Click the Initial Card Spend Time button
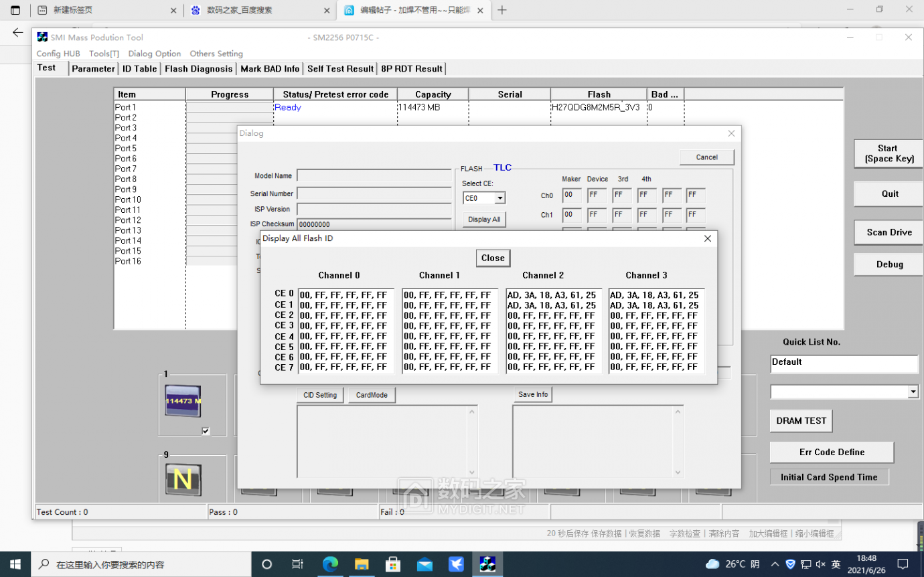Screen dimensions: 924x577 pos(829,477)
